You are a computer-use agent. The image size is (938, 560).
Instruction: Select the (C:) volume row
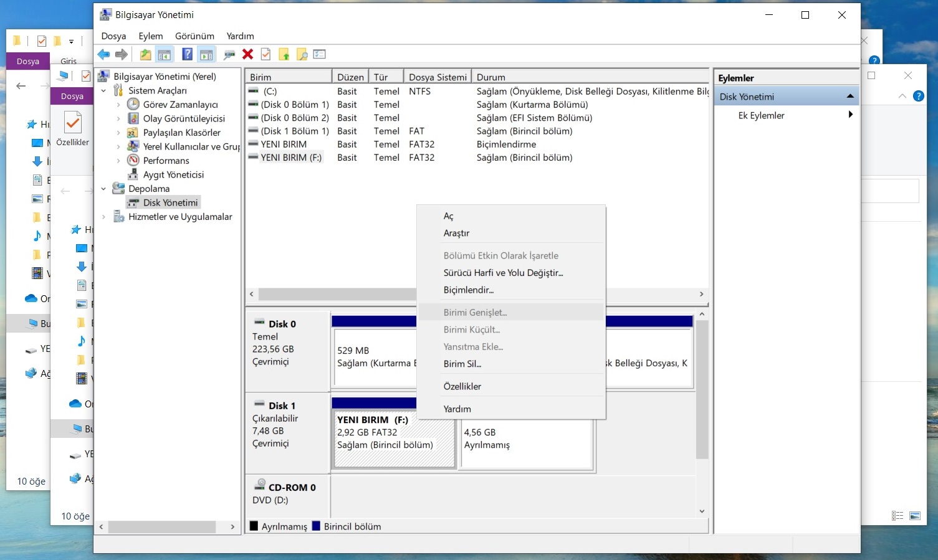pos(477,91)
